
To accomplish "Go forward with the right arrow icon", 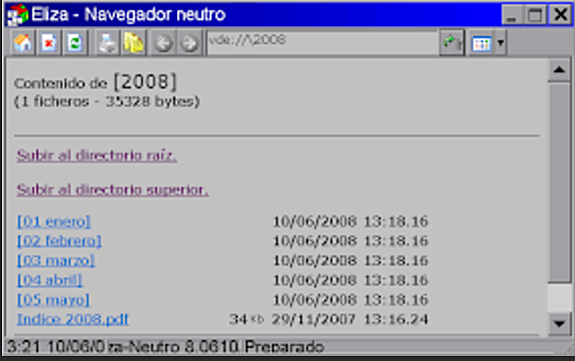I will click(189, 43).
